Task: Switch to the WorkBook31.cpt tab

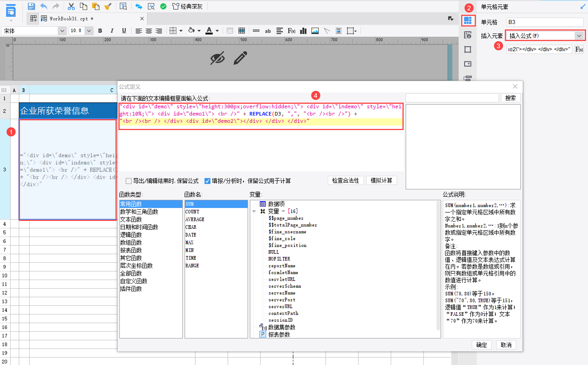Action: (71, 19)
